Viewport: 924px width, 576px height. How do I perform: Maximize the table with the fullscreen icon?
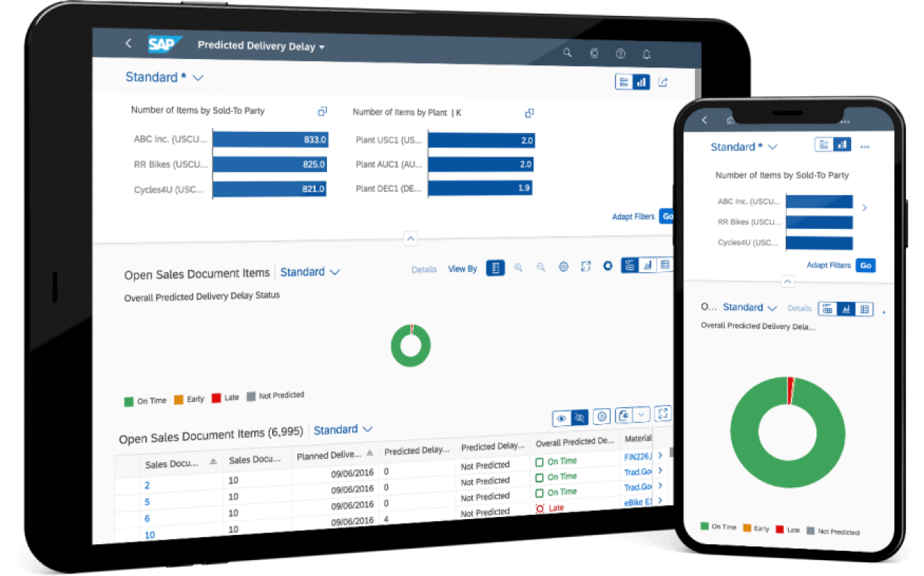coord(663,414)
